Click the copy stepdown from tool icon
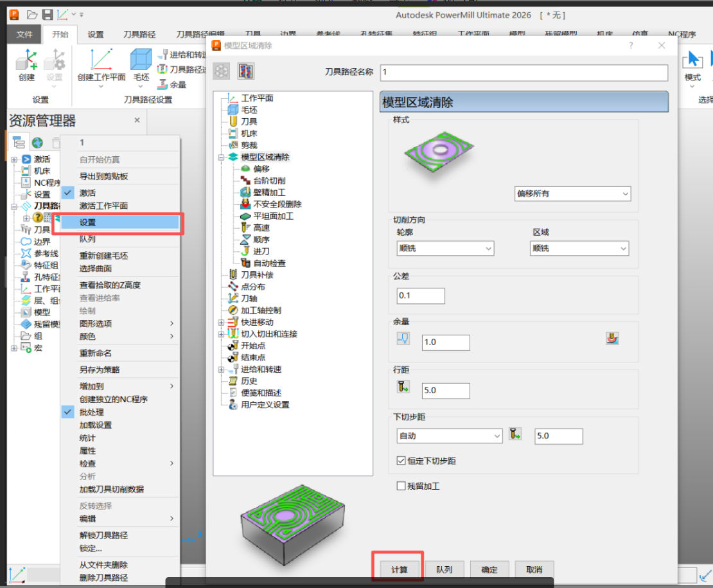Image resolution: width=713 pixels, height=588 pixels. pyautogui.click(x=515, y=434)
